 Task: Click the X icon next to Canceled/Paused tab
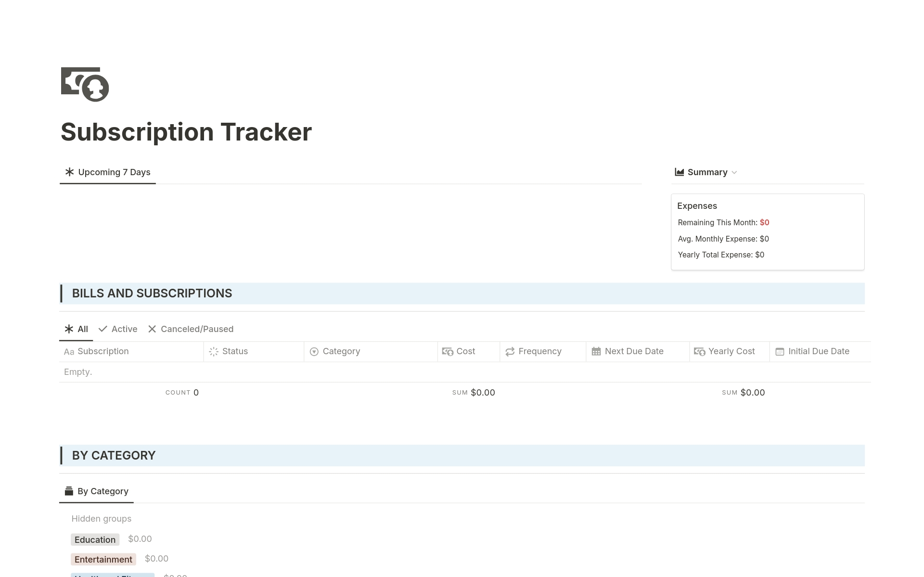click(151, 328)
